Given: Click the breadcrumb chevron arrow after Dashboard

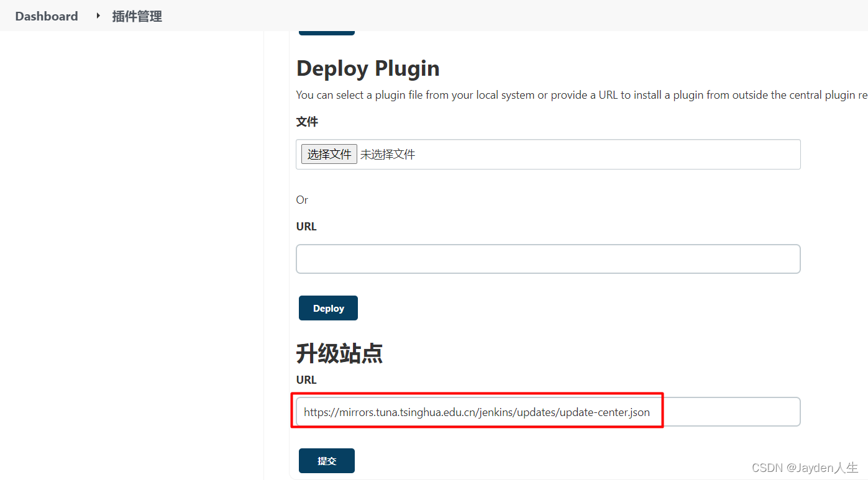Looking at the screenshot, I should click(x=98, y=16).
